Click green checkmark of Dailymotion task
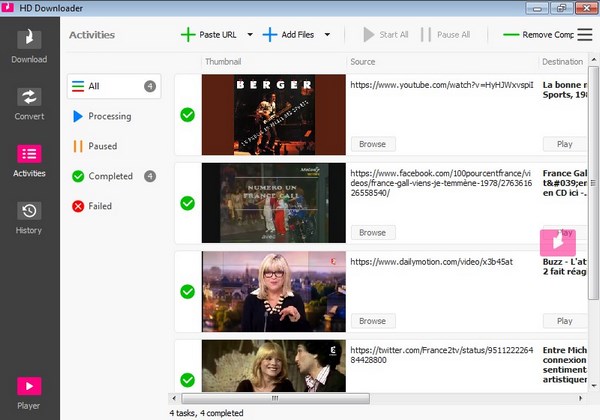 point(188,291)
